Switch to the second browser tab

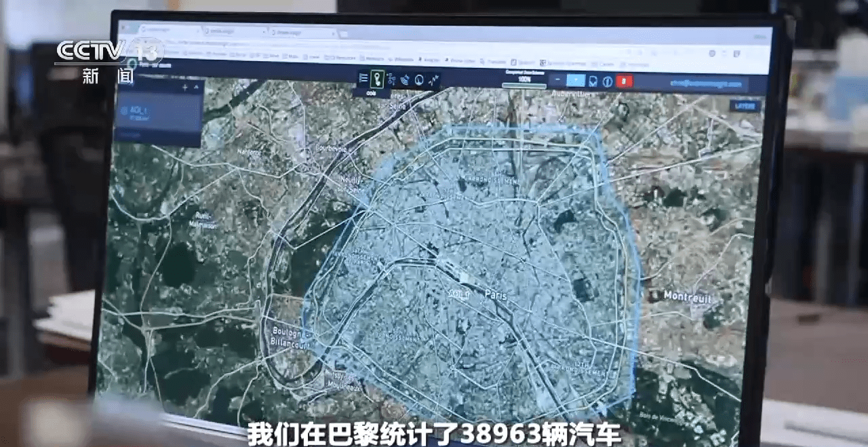234,31
